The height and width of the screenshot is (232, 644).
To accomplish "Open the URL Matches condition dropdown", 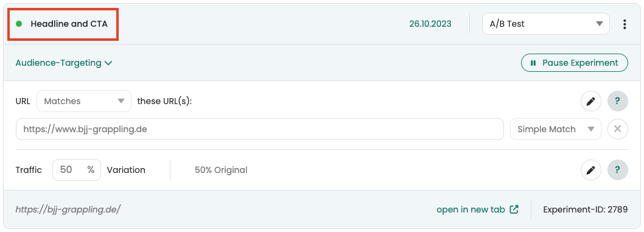I will click(x=84, y=101).
